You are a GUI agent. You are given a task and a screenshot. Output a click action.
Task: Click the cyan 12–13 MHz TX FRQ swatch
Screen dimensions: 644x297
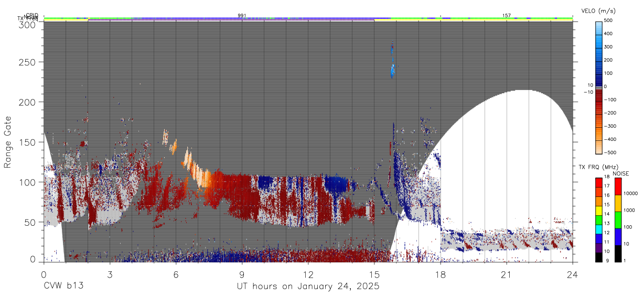coord(599,228)
